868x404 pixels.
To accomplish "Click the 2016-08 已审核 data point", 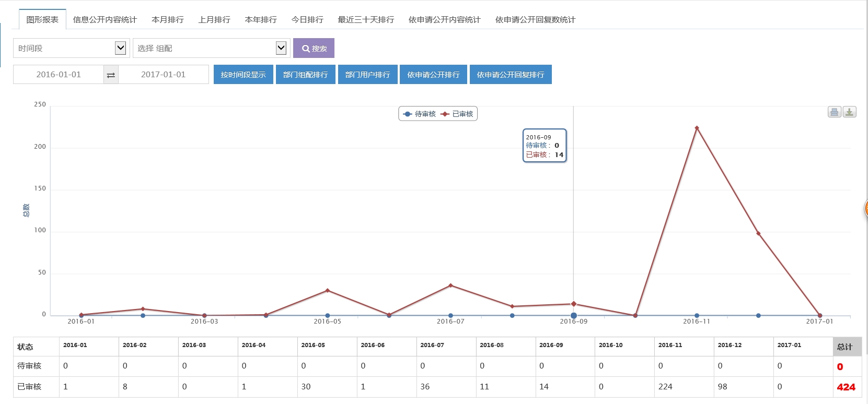I will click(x=512, y=306).
